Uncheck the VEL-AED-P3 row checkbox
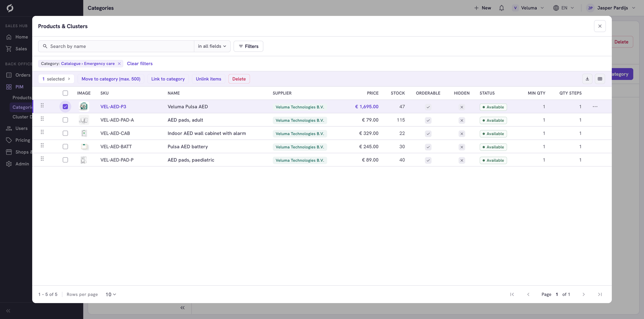The height and width of the screenshot is (319, 644). (65, 107)
